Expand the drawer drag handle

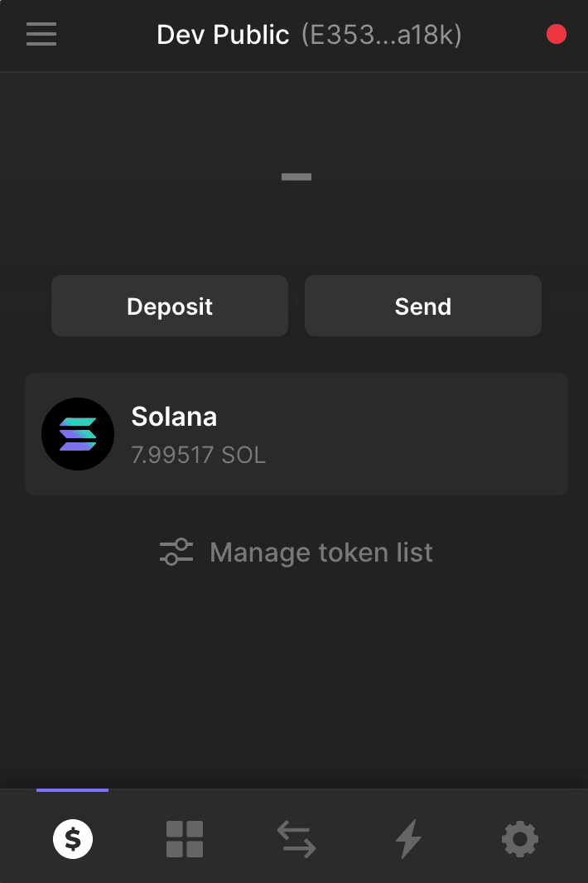[296, 176]
